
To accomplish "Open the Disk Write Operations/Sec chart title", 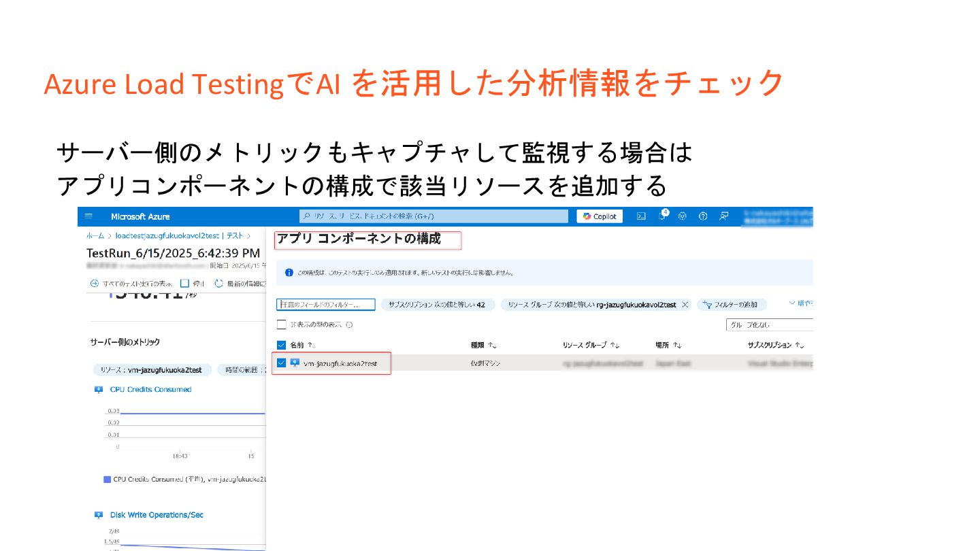I will (x=157, y=515).
